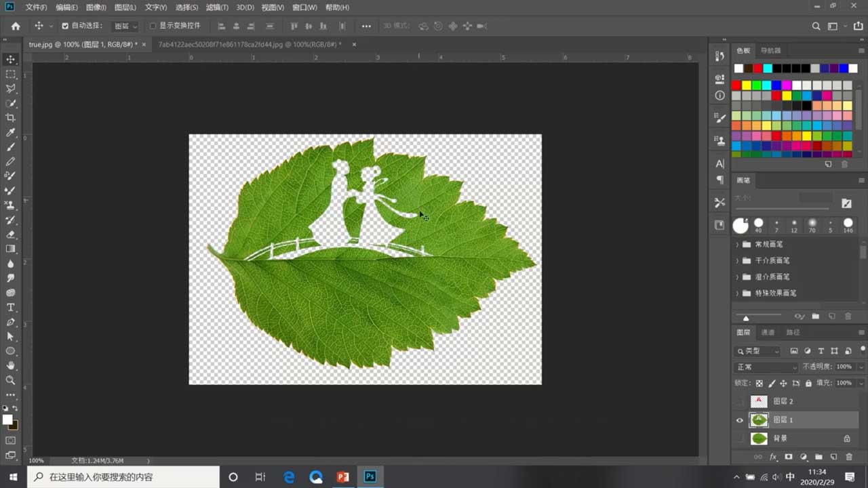Image resolution: width=868 pixels, height=488 pixels.
Task: Select the Horizontal Type tool
Action: (11, 307)
